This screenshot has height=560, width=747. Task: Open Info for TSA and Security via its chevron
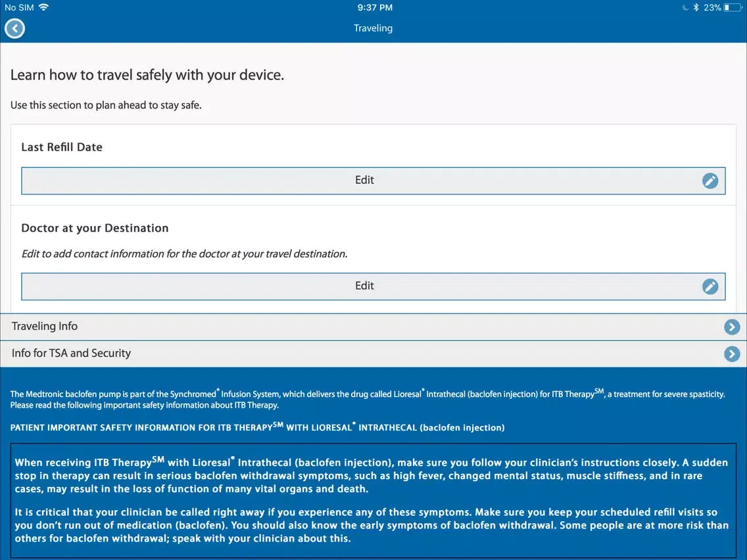pos(731,354)
